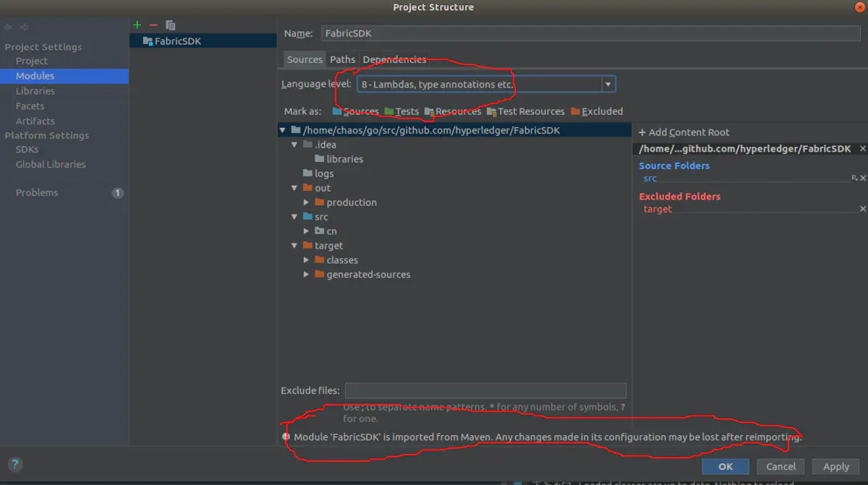The image size is (868, 485).
Task: Remove the selected module with the minus icon
Action: pos(153,25)
